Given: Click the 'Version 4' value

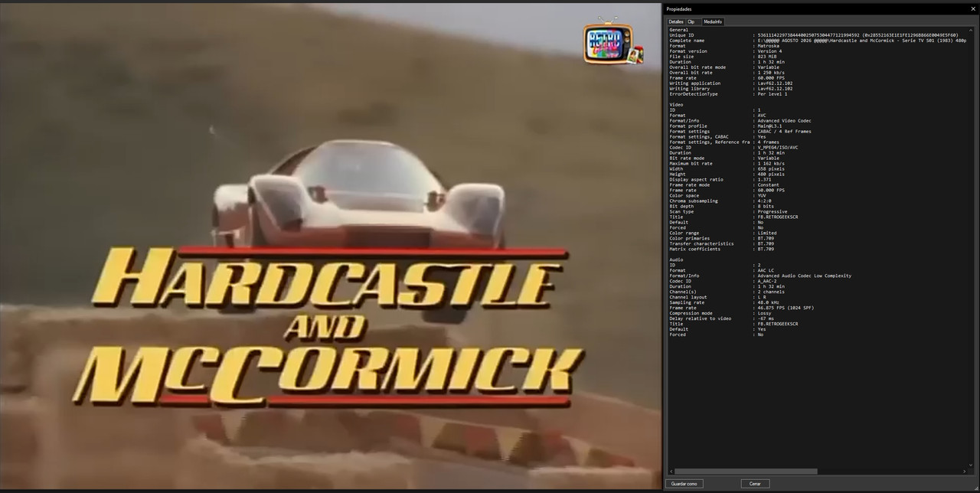Looking at the screenshot, I should coord(769,51).
